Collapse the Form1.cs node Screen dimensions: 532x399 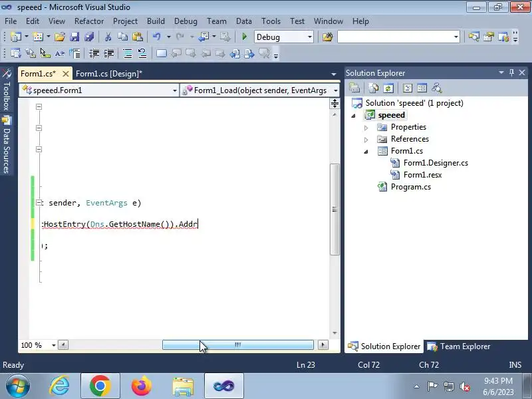(x=366, y=152)
